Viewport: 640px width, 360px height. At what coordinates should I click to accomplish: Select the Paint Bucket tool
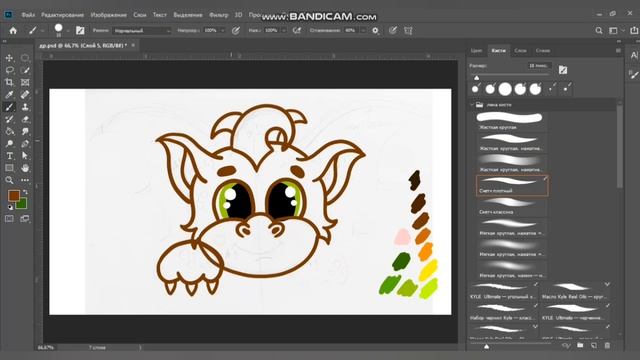point(9,131)
